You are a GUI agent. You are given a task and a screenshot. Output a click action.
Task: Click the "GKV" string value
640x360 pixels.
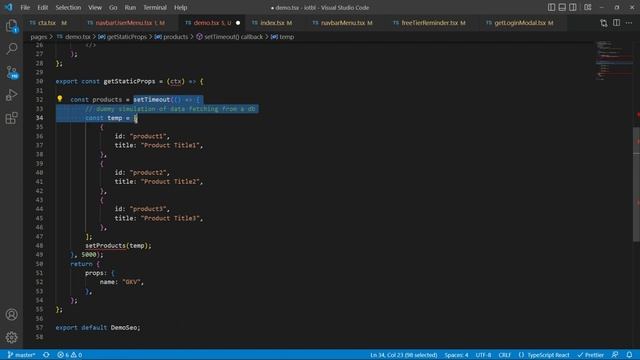[x=131, y=282]
